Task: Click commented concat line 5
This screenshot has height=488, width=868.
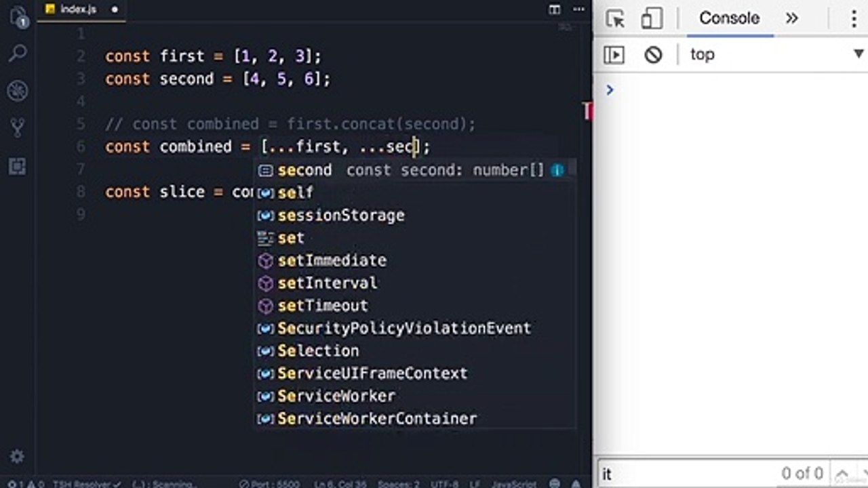Action: point(290,124)
